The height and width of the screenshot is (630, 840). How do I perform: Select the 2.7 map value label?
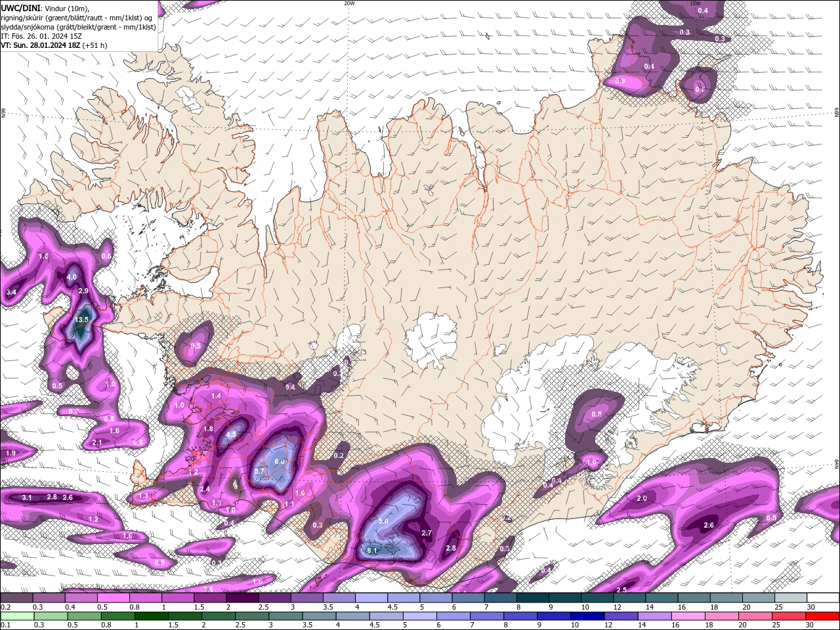(x=427, y=533)
